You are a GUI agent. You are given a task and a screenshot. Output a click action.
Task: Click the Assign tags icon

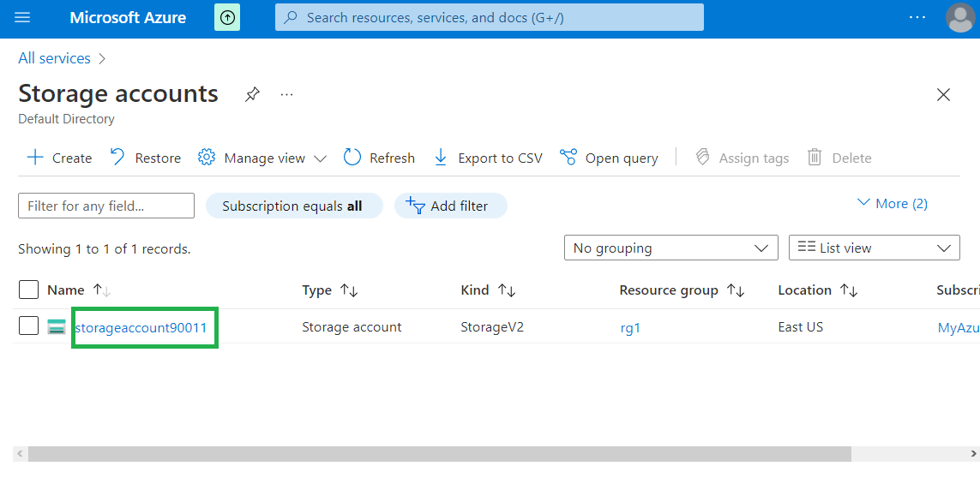click(702, 158)
